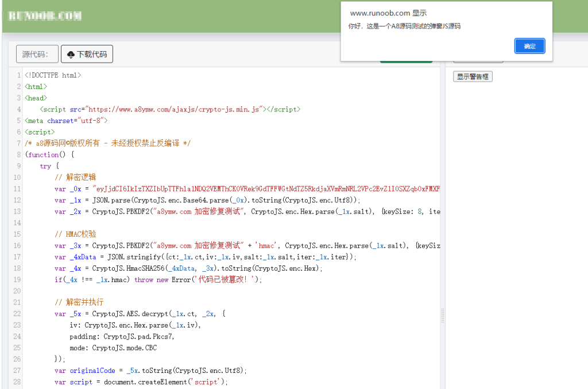Click the download icon on 下载代码 button
588x389 pixels.
point(70,53)
